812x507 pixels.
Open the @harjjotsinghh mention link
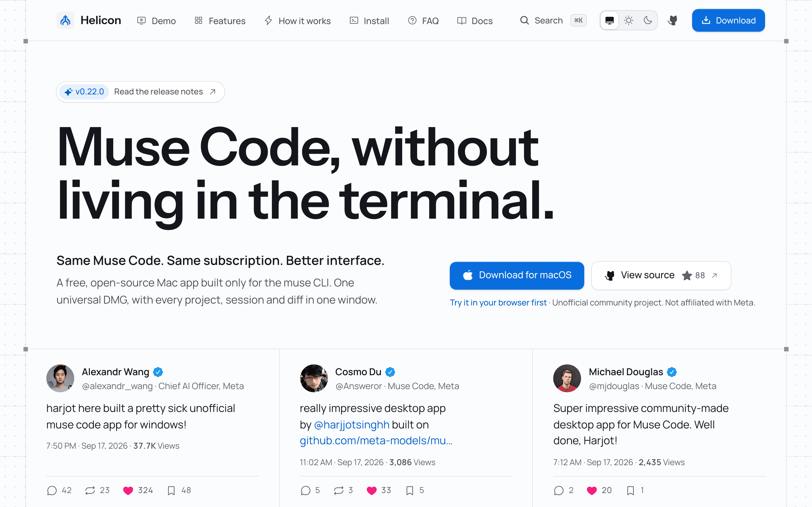pos(352,425)
